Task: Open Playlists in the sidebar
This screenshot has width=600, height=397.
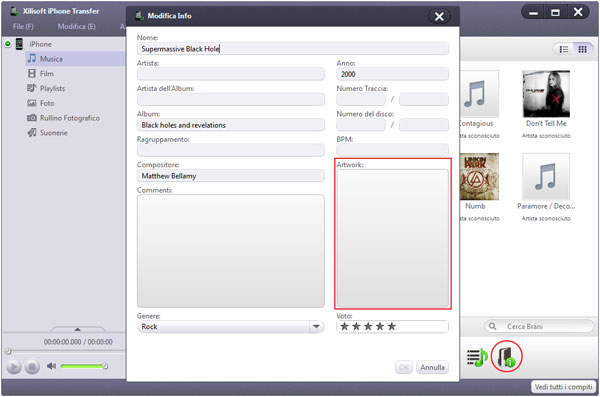Action: (52, 88)
